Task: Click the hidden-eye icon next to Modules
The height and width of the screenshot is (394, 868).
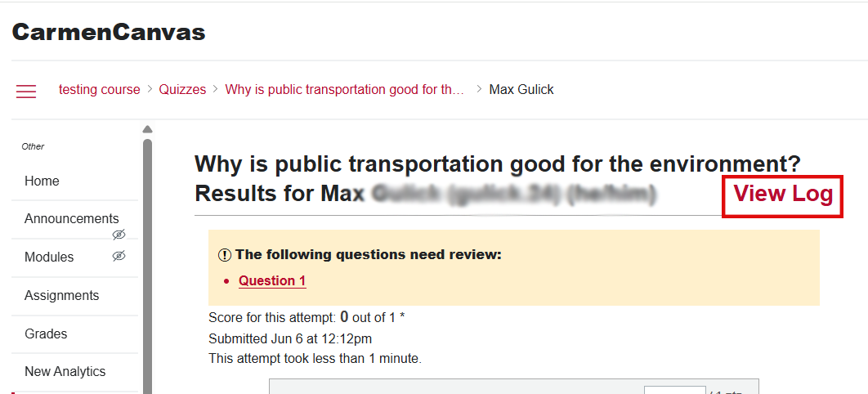Action: point(119,256)
